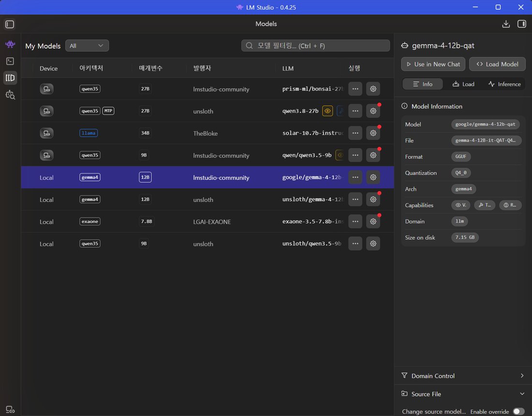
Task: Open the All model filter dropdown
Action: click(87, 46)
